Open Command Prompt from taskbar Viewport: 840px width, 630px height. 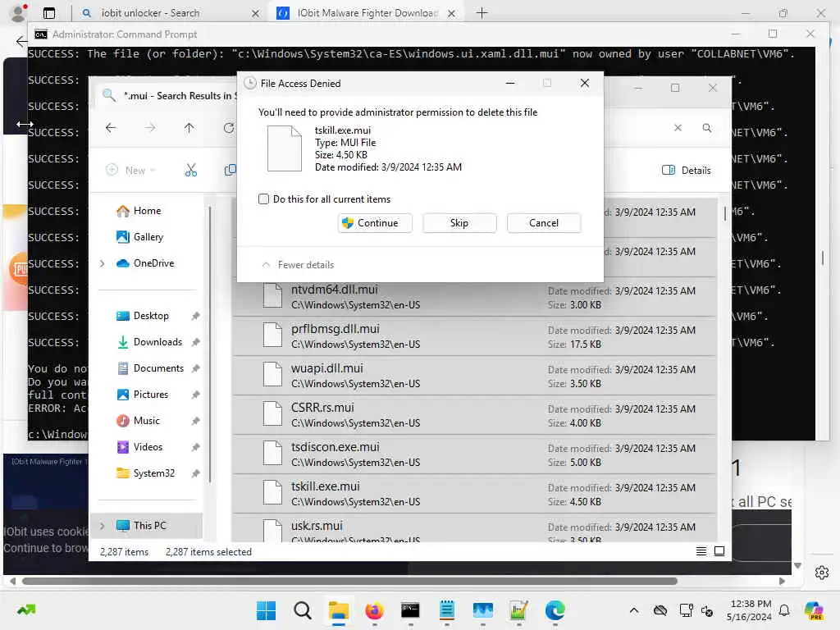(x=410, y=610)
